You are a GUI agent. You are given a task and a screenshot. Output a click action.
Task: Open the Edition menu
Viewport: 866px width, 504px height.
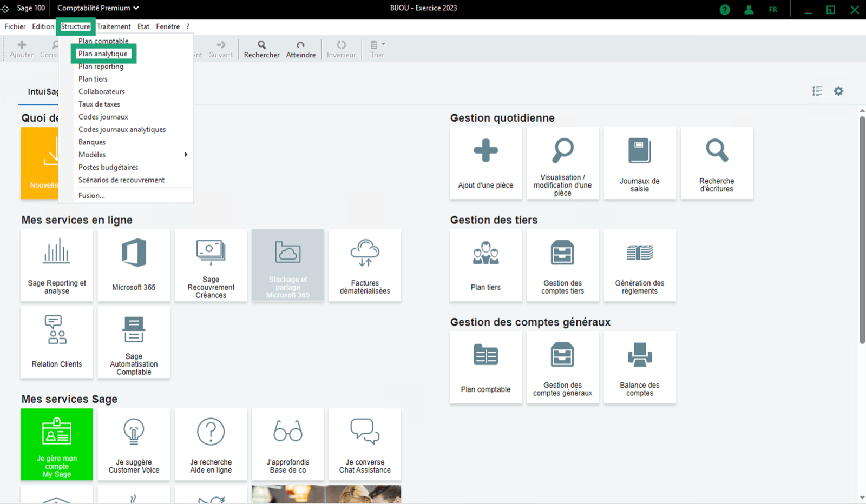coord(43,26)
